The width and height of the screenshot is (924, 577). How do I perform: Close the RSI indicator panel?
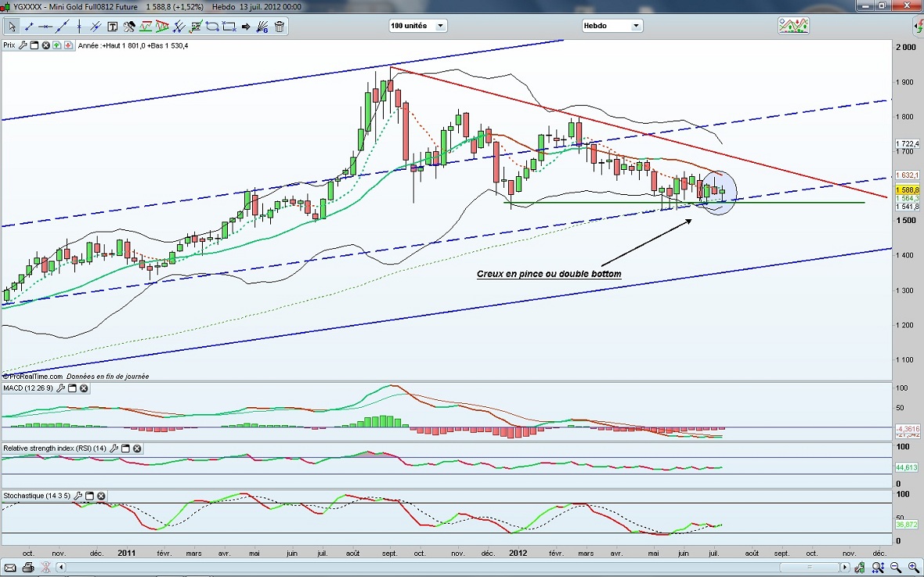(137, 449)
